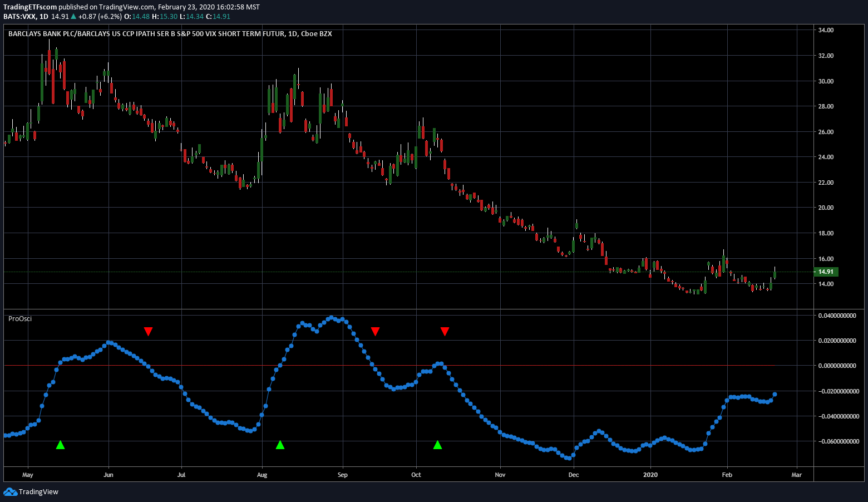This screenshot has height=502, width=868.
Task: Select the green up-triangle signal in mid-May
Action: [60, 445]
